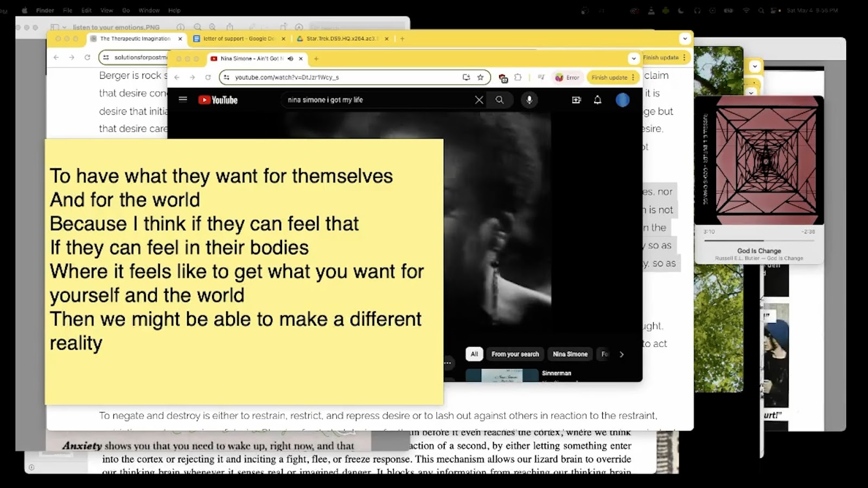The height and width of the screenshot is (488, 868).
Task: Bookmark the YouTube page with the star
Action: pyautogui.click(x=480, y=78)
